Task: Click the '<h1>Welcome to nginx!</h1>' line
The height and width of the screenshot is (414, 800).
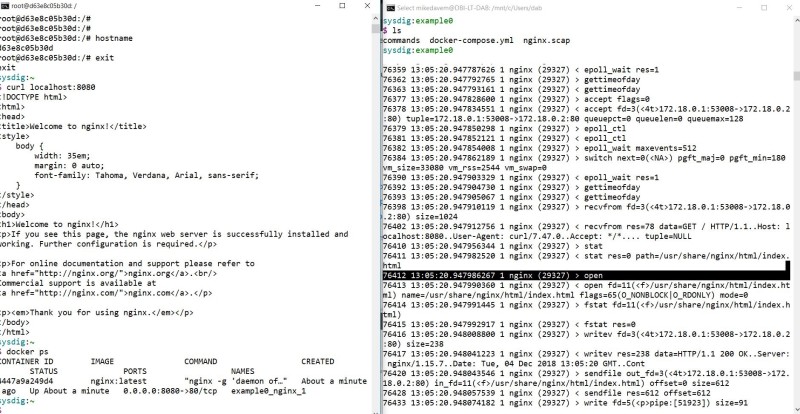Action: (60, 224)
